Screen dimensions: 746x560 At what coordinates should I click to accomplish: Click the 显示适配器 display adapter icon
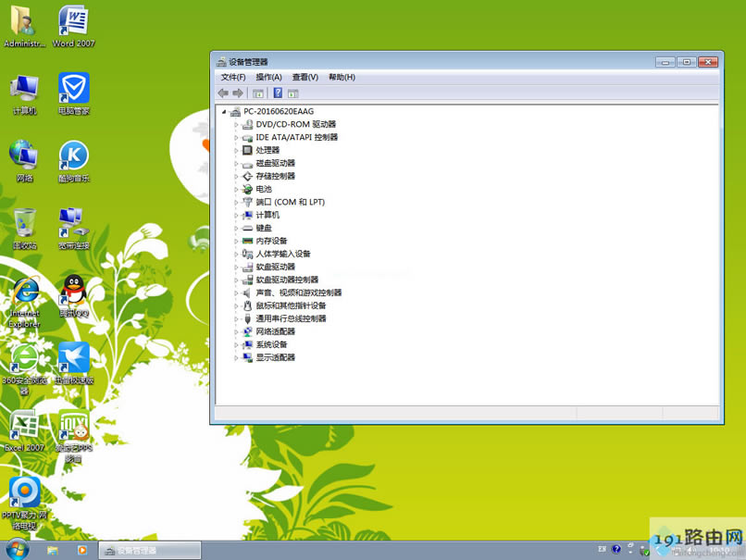[x=247, y=357]
